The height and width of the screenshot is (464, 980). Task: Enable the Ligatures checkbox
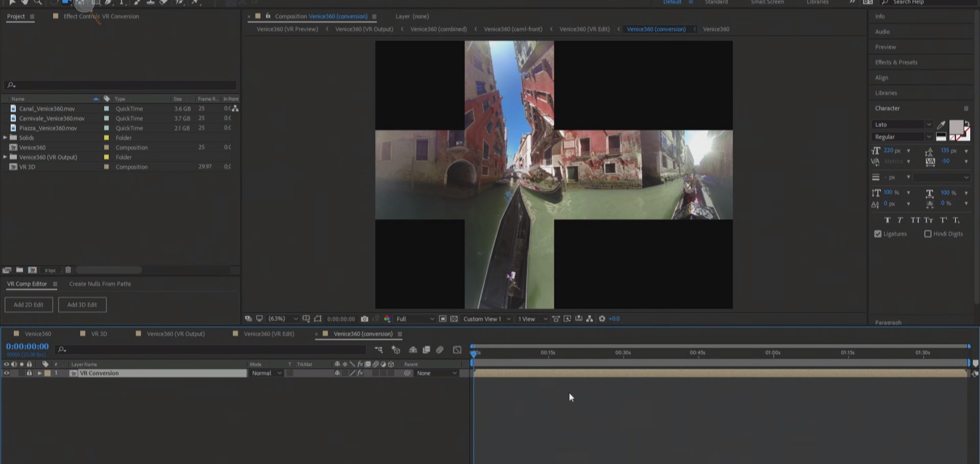[878, 234]
